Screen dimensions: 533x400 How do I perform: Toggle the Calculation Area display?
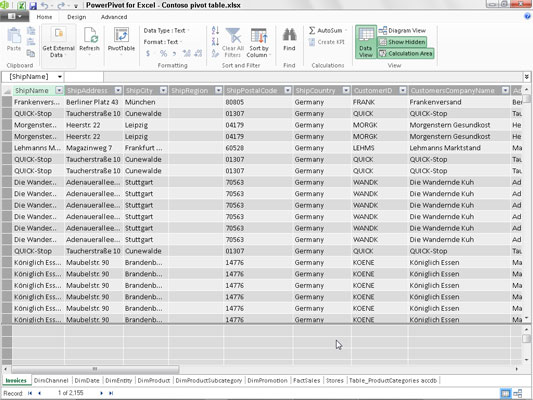click(x=406, y=53)
